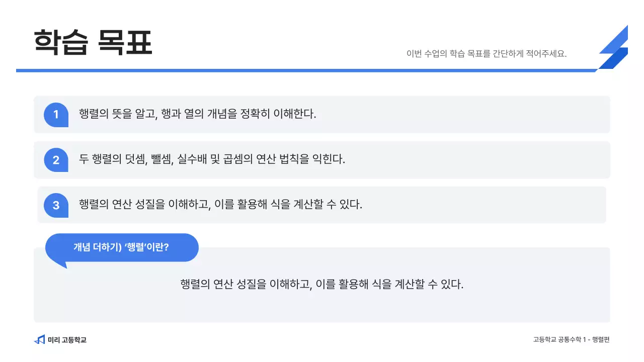Select the second gray objective card
644x362 pixels.
click(x=453, y=159)
